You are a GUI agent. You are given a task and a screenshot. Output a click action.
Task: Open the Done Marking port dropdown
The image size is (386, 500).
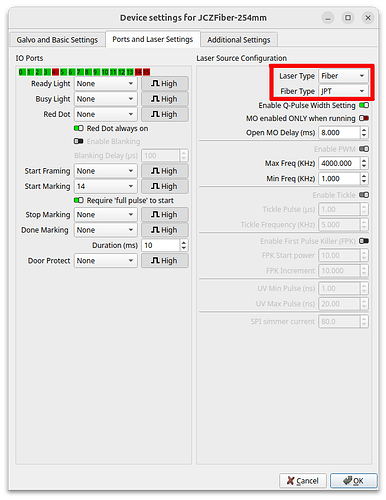(105, 230)
